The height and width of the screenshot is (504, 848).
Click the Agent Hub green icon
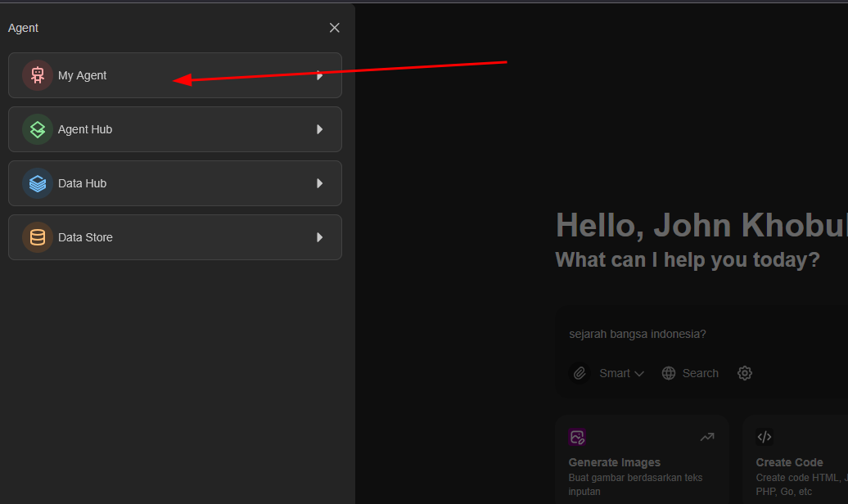[x=38, y=129]
